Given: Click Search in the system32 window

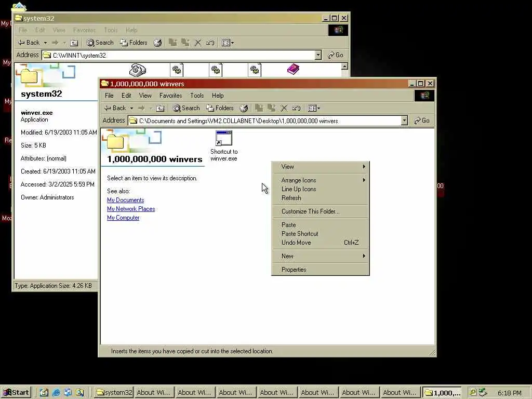Looking at the screenshot, I should (x=100, y=43).
